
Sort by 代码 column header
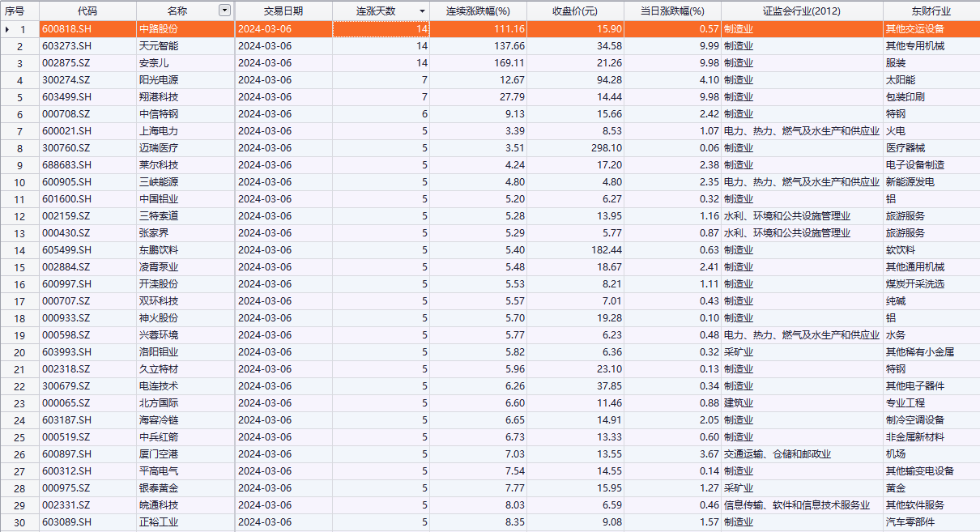(x=87, y=11)
